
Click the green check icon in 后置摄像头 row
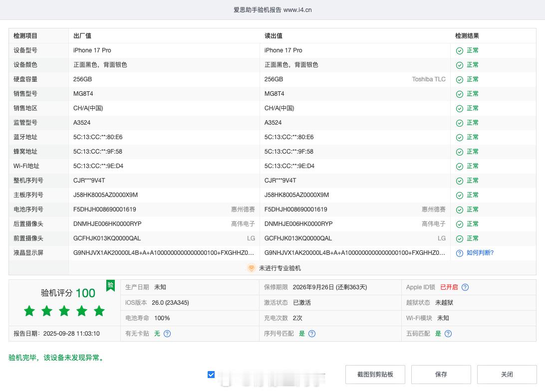[460, 224]
